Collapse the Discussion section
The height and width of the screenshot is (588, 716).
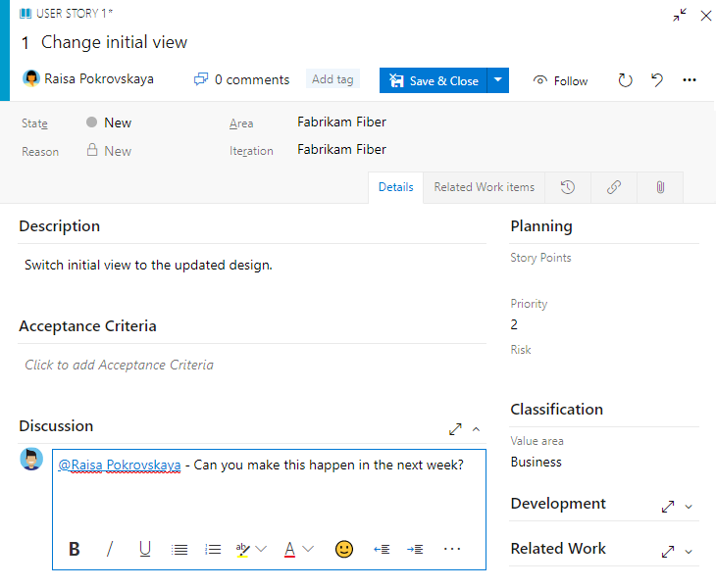477,429
